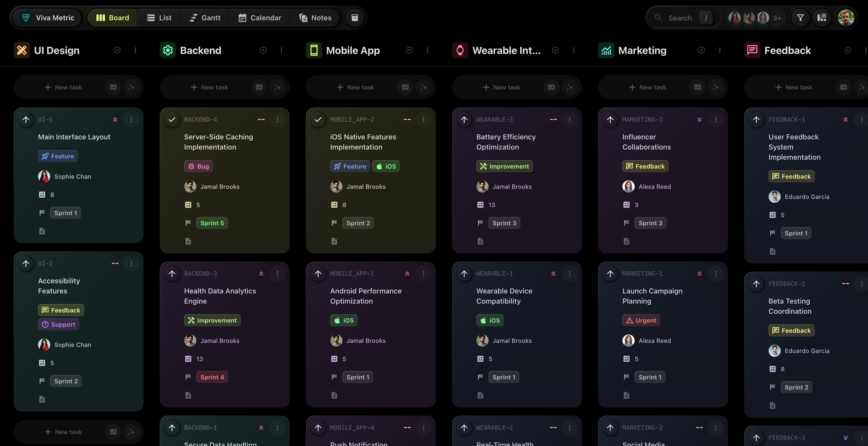Open the board customization settings icon

coord(822,17)
